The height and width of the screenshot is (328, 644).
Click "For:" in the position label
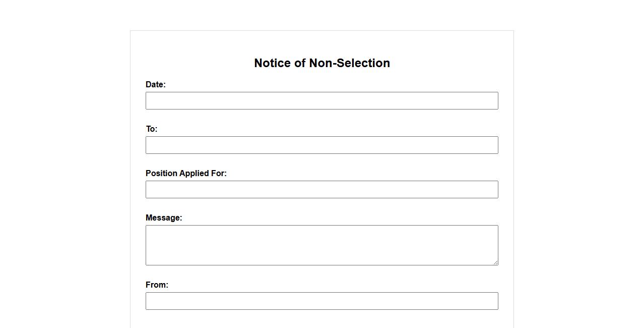click(219, 173)
